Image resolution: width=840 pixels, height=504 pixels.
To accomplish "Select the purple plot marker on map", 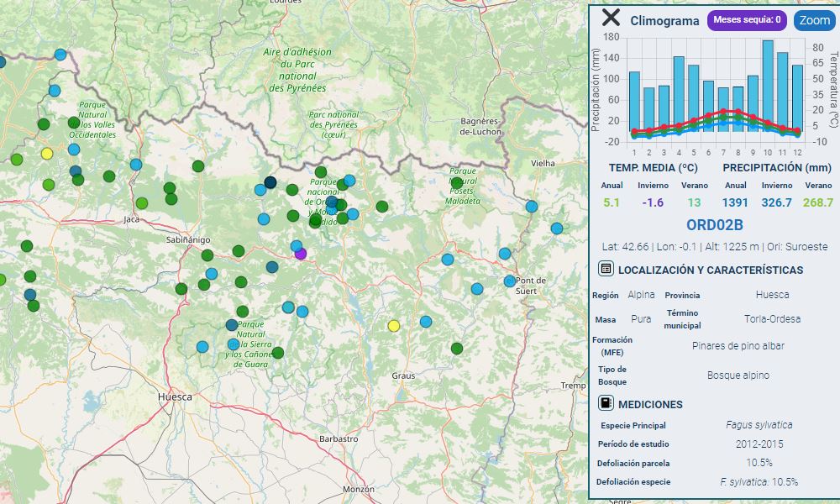I will 302,253.
